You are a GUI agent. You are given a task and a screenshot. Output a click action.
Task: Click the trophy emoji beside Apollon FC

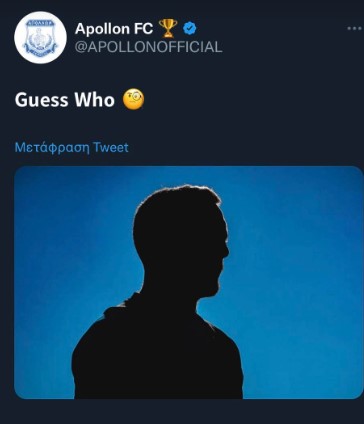click(x=168, y=28)
